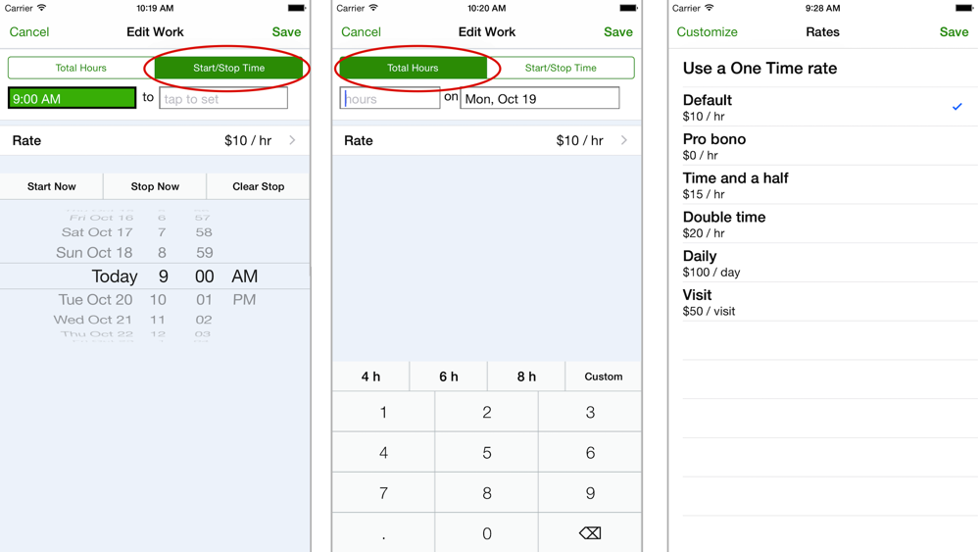Open the Mon, Oct 19 date field
This screenshot has height=552, width=980.
540,98
